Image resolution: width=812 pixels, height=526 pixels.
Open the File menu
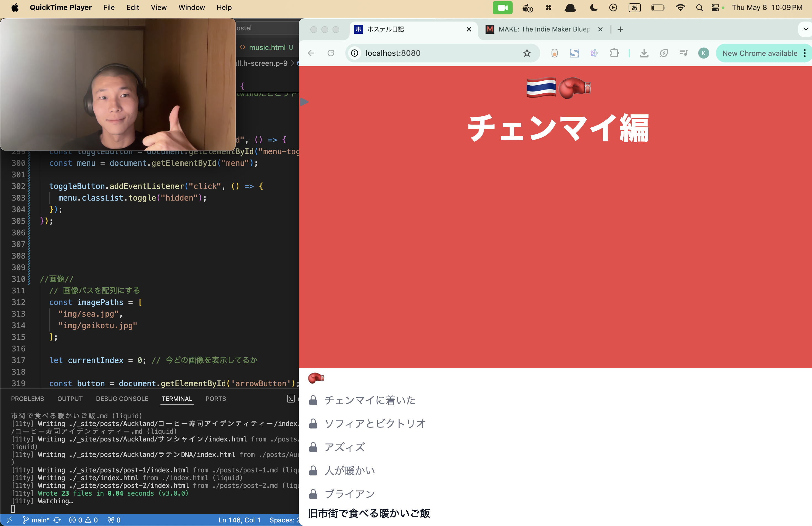109,7
